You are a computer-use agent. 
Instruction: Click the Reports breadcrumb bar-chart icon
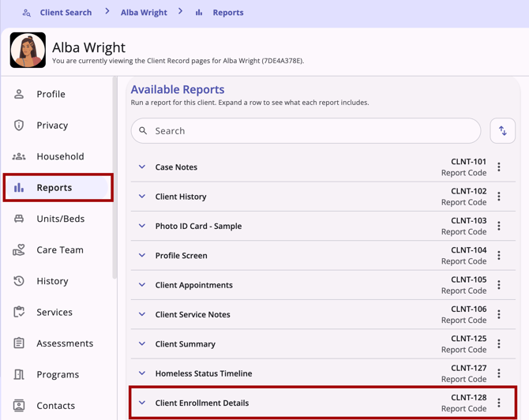199,13
